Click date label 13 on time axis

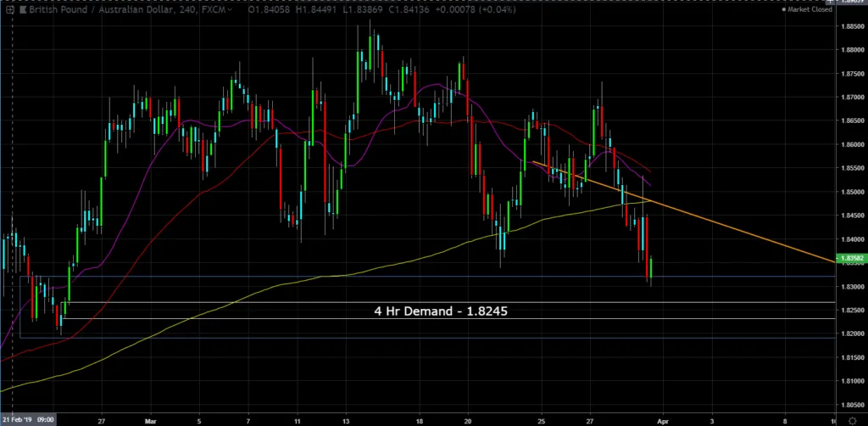[346, 420]
